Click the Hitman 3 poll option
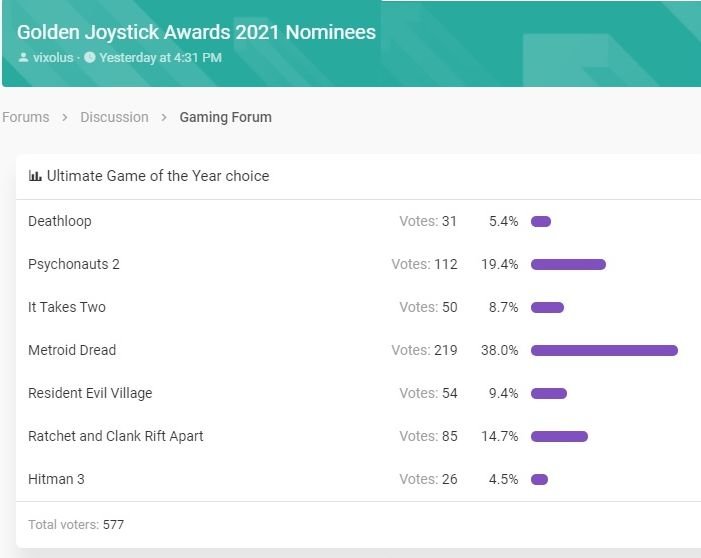701x558 pixels. tap(56, 479)
